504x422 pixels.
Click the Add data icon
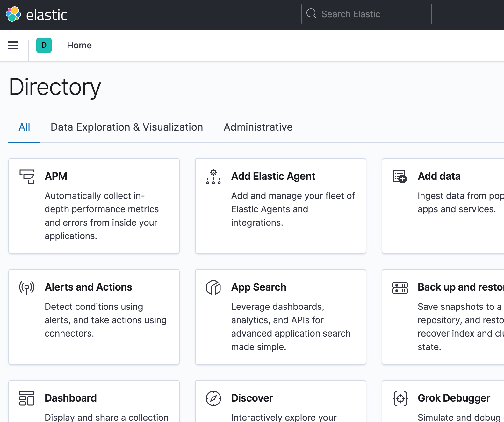click(x=400, y=177)
